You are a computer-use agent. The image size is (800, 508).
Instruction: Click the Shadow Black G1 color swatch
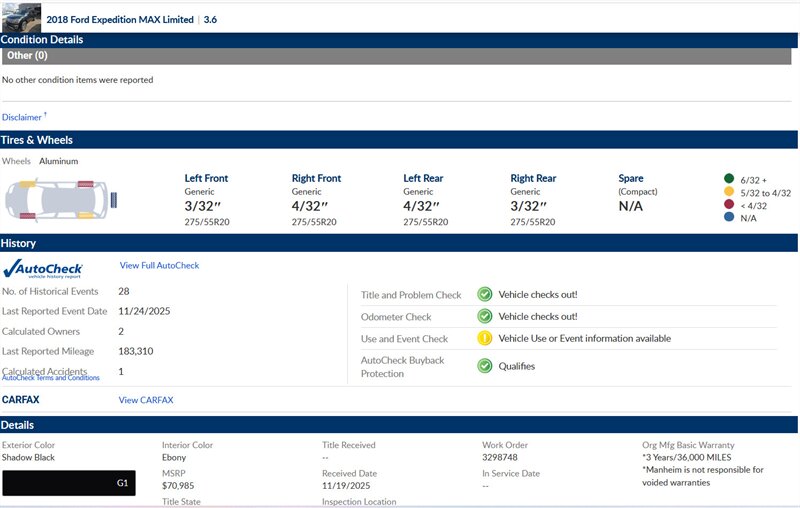point(68,482)
